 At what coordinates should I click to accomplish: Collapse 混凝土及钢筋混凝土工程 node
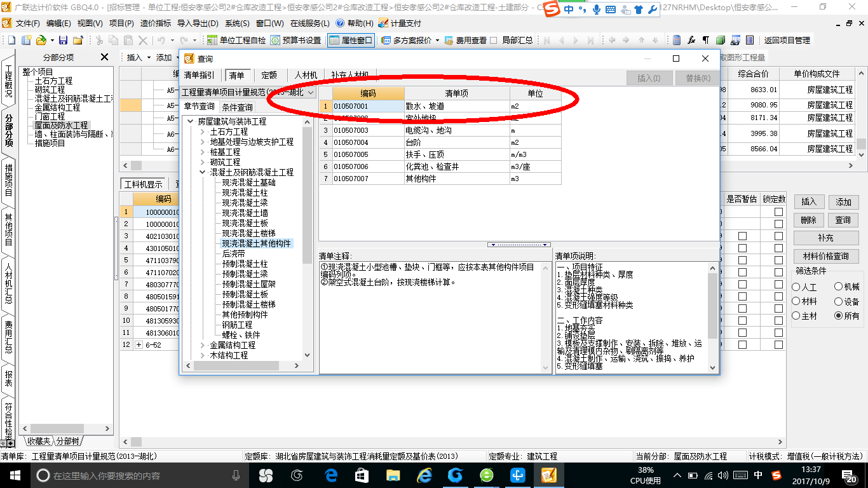click(x=203, y=172)
